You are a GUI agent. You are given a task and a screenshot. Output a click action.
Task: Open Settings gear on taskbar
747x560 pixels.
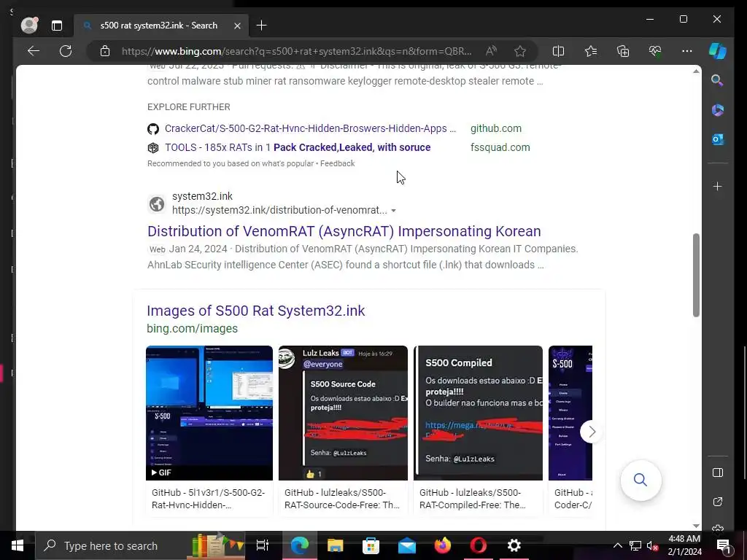514,545
